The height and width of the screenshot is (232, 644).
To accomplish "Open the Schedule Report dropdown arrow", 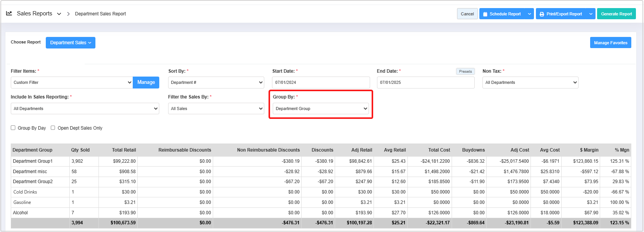I will (x=529, y=14).
